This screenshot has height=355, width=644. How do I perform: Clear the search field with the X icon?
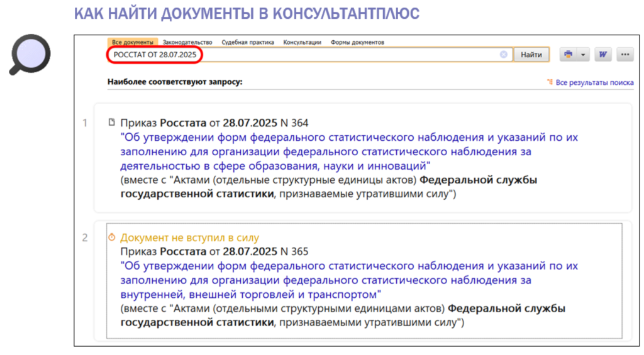click(504, 55)
